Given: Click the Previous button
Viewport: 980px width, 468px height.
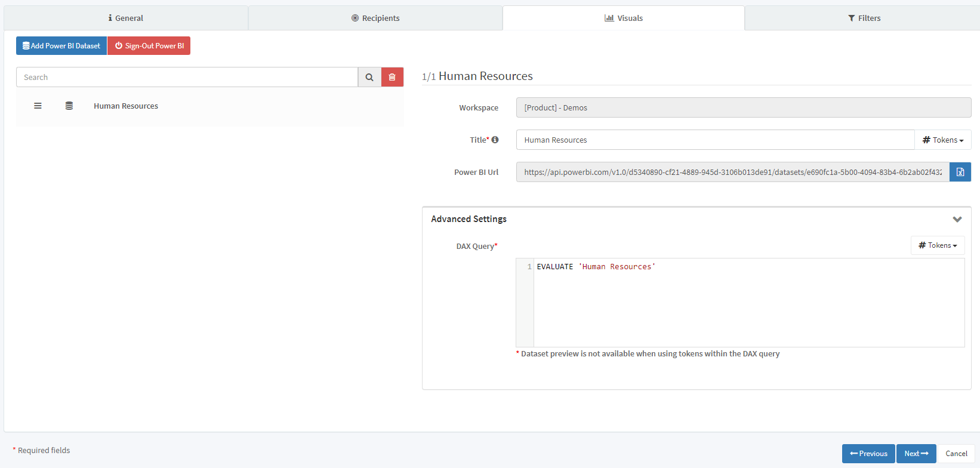Looking at the screenshot, I should coord(868,454).
